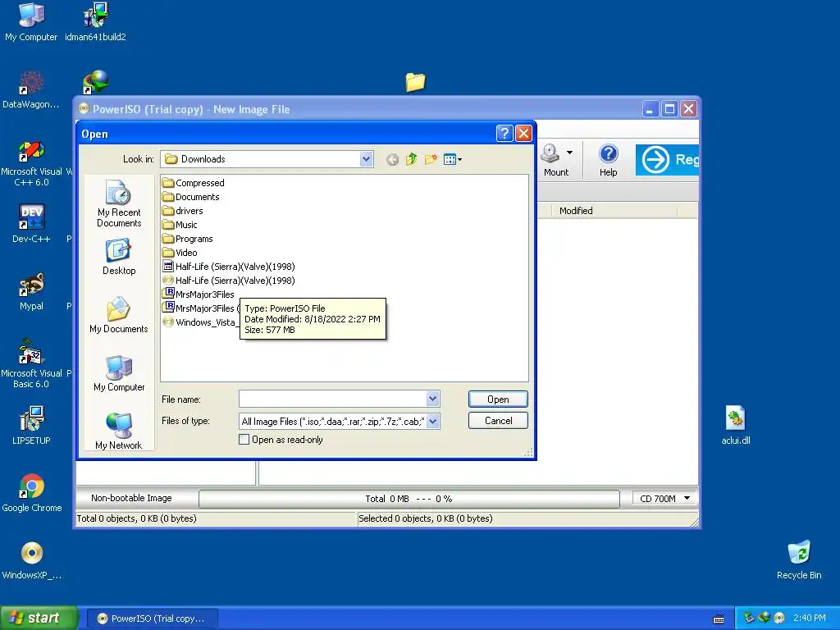The image size is (840, 630).
Task: Click the dialog Help question mark button
Action: pyautogui.click(x=504, y=134)
